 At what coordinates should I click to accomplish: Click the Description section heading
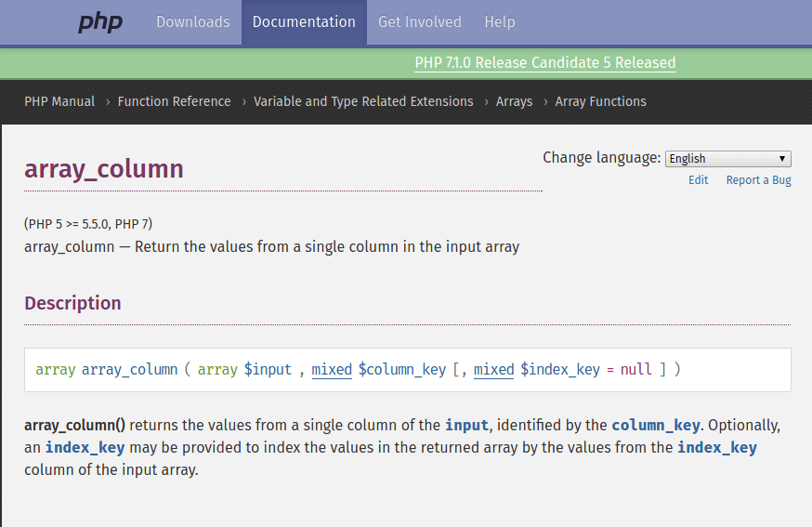72,303
